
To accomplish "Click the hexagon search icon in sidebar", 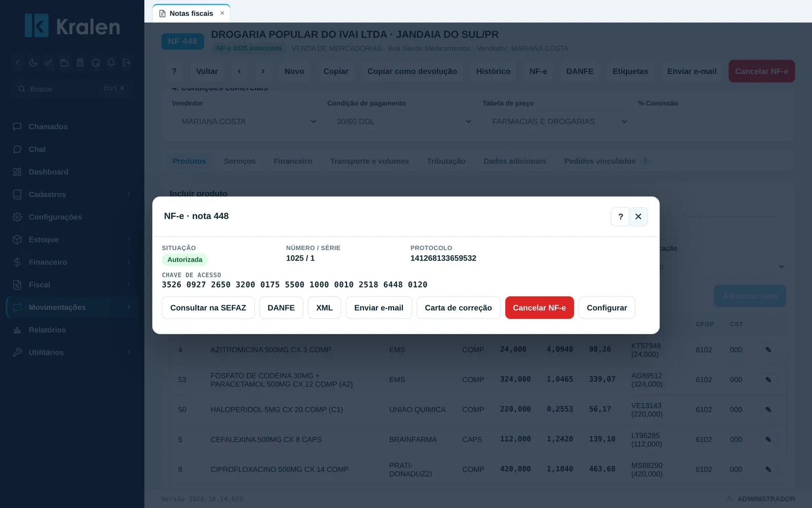I will pyautogui.click(x=95, y=63).
